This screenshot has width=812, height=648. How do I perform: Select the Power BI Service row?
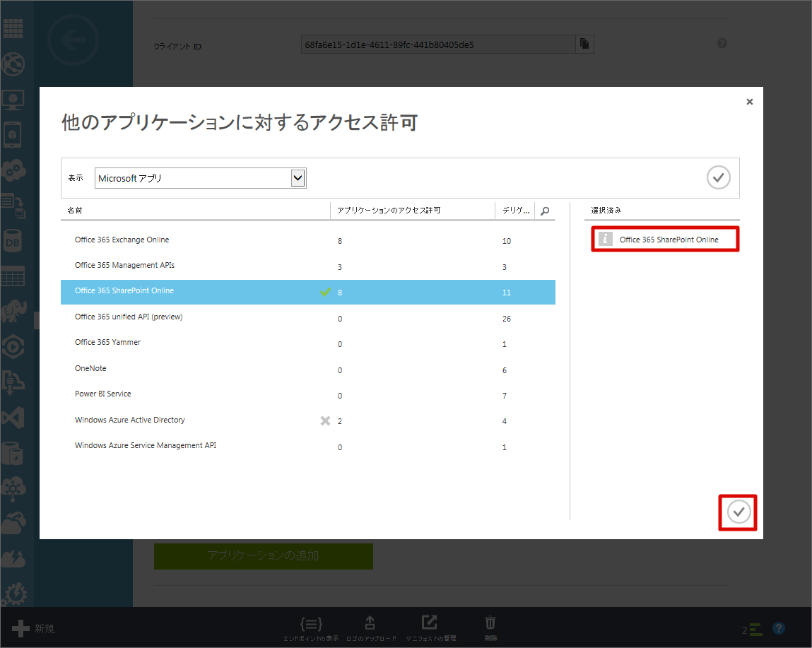(307, 395)
